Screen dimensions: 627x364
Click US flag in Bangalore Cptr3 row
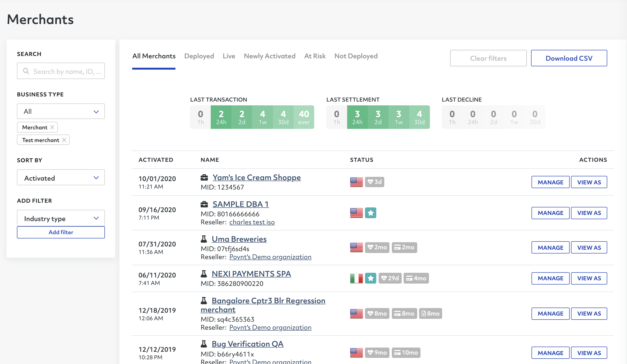(x=356, y=313)
